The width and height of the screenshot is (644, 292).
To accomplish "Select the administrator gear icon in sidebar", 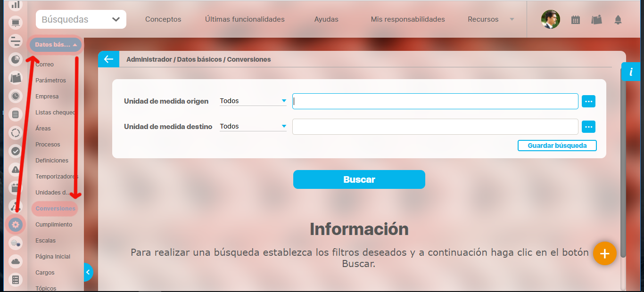I will click(16, 225).
